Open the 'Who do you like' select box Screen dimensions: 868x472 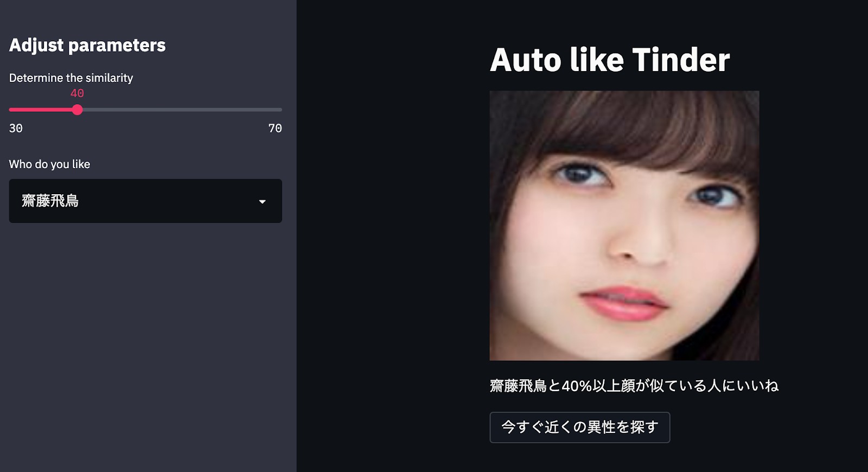(145, 201)
